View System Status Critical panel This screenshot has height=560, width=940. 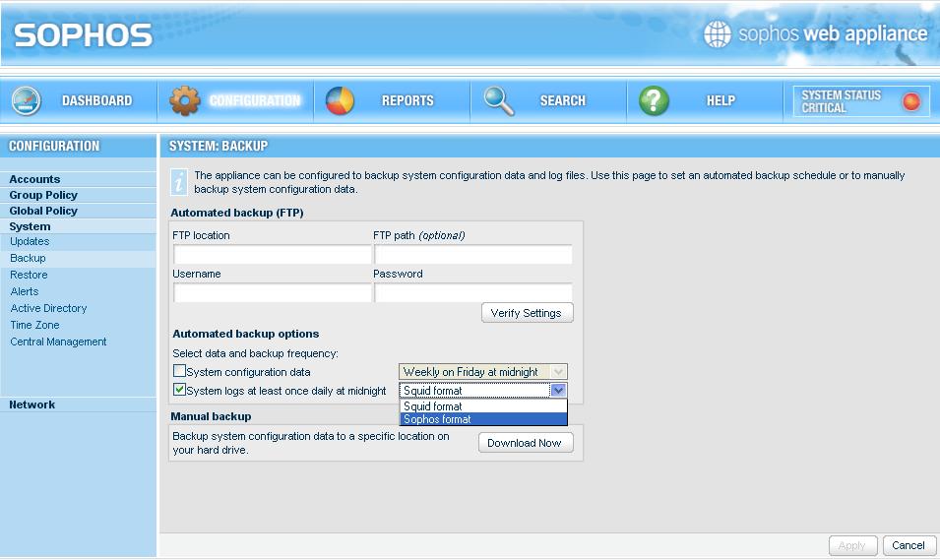[x=861, y=101]
